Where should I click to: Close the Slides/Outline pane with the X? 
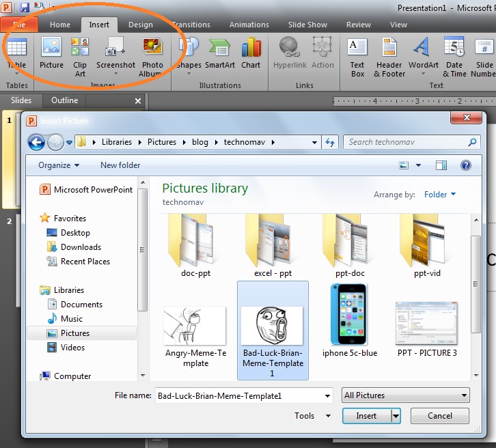(x=138, y=101)
